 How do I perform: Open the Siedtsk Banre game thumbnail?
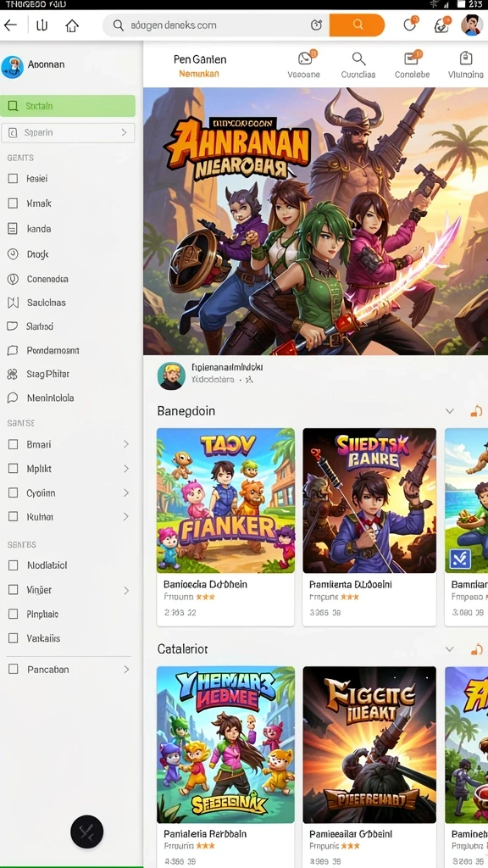pos(369,500)
